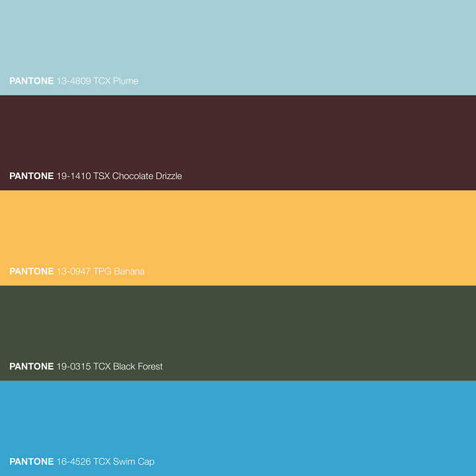Click the label '16-4526 TCX Swim Cap'
The image size is (476, 476).
click(106, 461)
